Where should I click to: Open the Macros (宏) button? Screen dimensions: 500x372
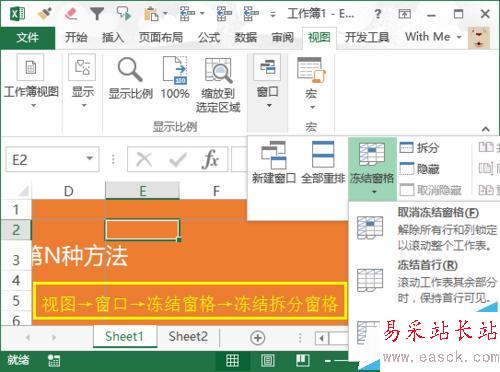pyautogui.click(x=311, y=83)
